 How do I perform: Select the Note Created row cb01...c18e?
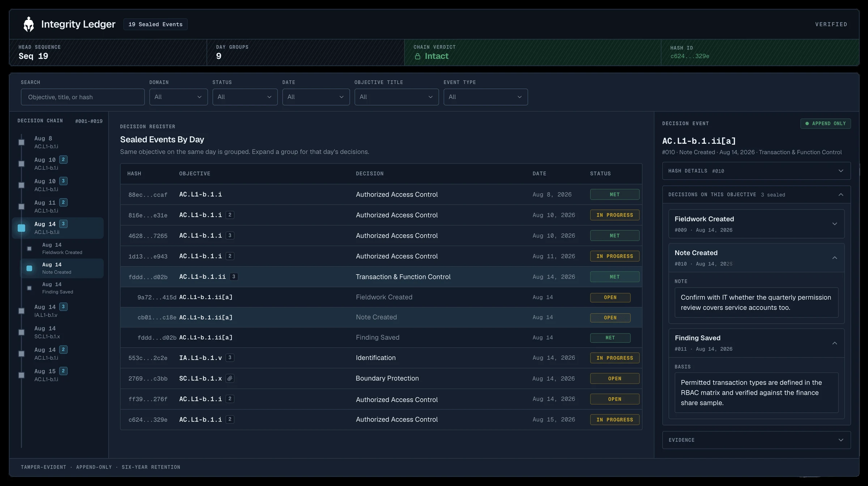[381, 317]
